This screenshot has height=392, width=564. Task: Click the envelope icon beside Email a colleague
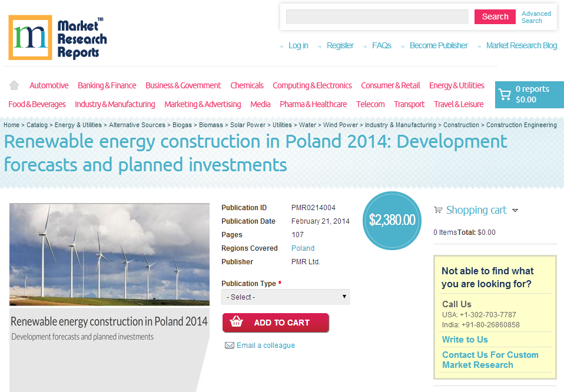coord(229,346)
